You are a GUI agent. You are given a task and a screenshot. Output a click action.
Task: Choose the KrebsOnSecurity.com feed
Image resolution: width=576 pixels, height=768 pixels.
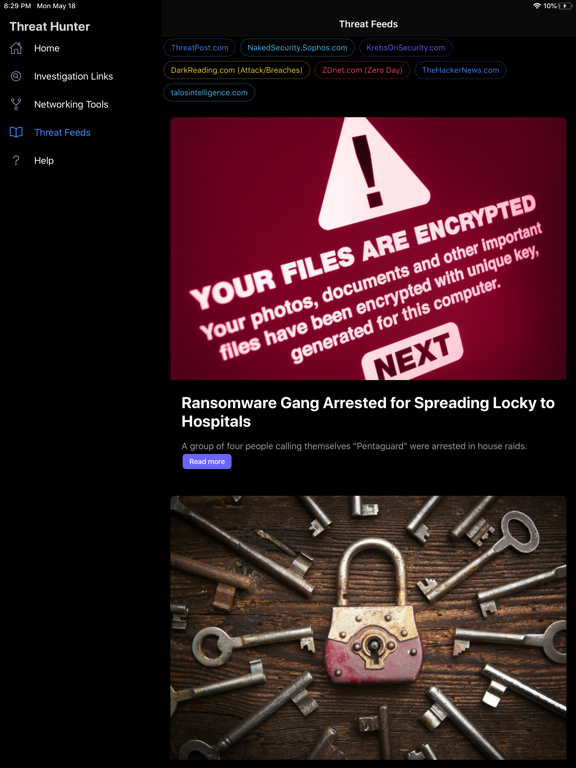[406, 48]
